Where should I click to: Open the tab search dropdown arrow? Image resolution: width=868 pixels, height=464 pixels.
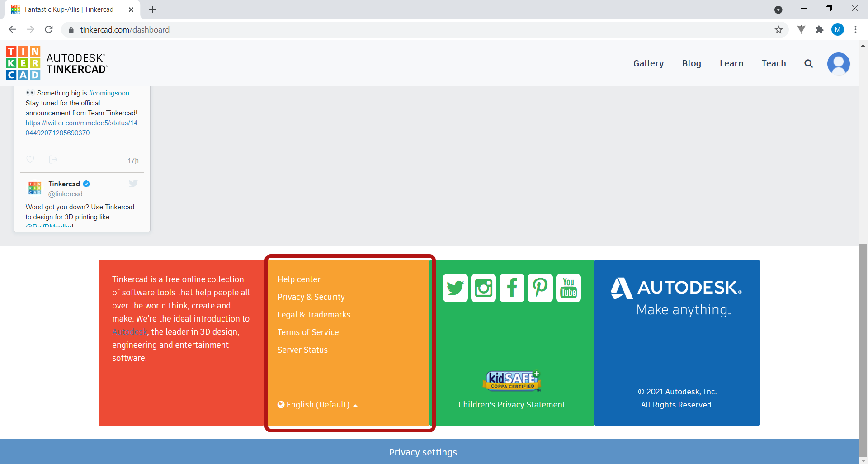pyautogui.click(x=778, y=9)
